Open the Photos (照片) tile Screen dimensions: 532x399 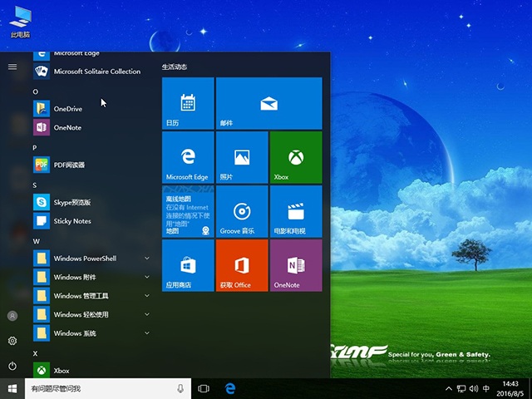(242, 157)
